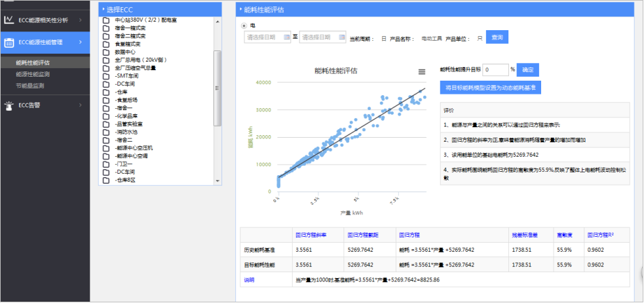644x303 pixels.
Task: Click 将目标能耗模型设置为动态能耗基准 button
Action: pos(490,87)
